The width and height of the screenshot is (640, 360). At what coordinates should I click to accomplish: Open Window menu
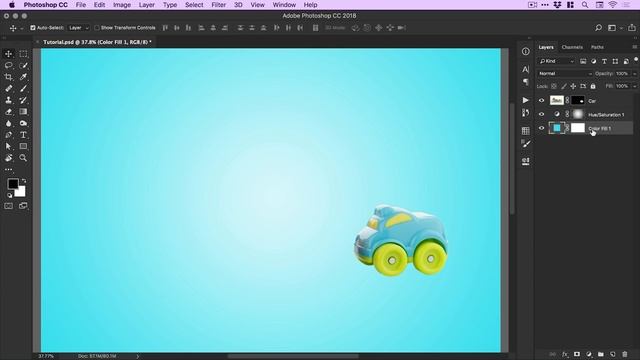tap(284, 5)
